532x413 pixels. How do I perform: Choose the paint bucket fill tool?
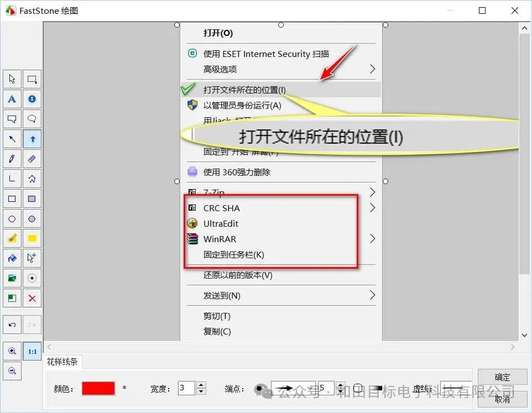[x=12, y=258]
